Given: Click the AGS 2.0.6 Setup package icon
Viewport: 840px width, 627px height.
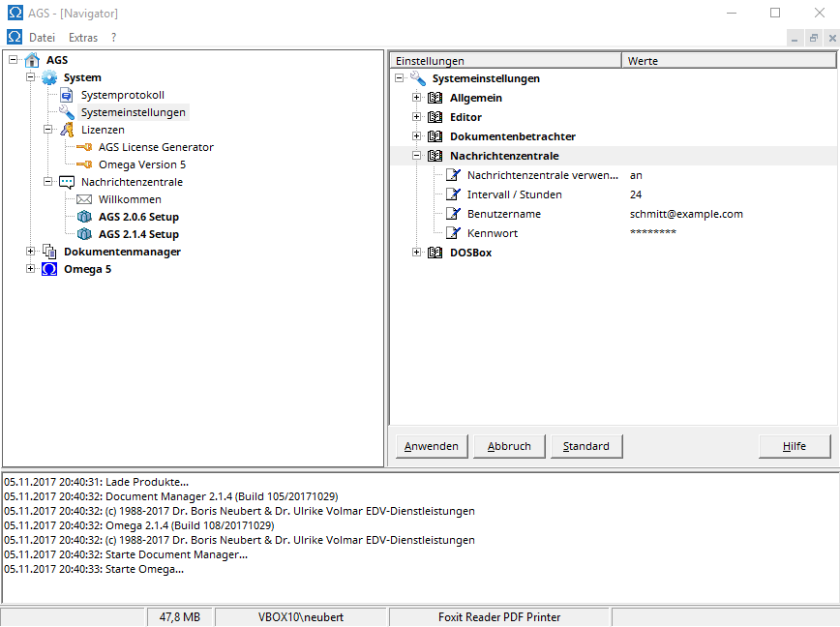Looking at the screenshot, I should point(84,217).
